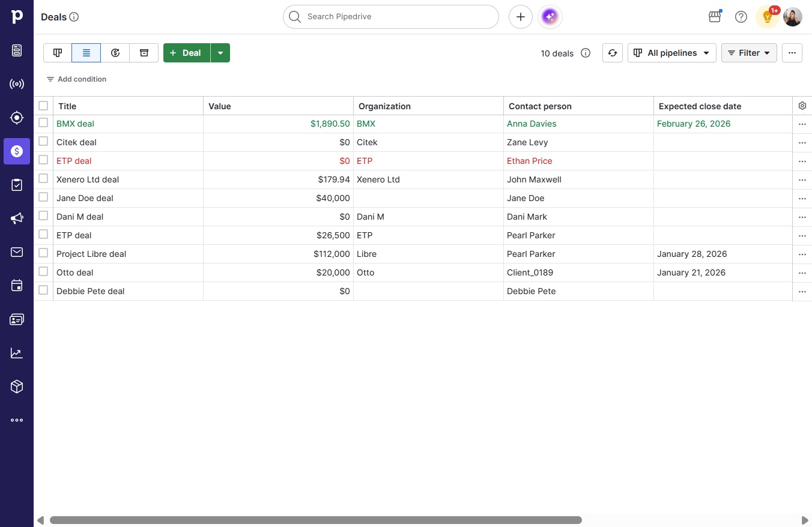Switch to archive view
The image size is (812, 527).
pos(144,53)
